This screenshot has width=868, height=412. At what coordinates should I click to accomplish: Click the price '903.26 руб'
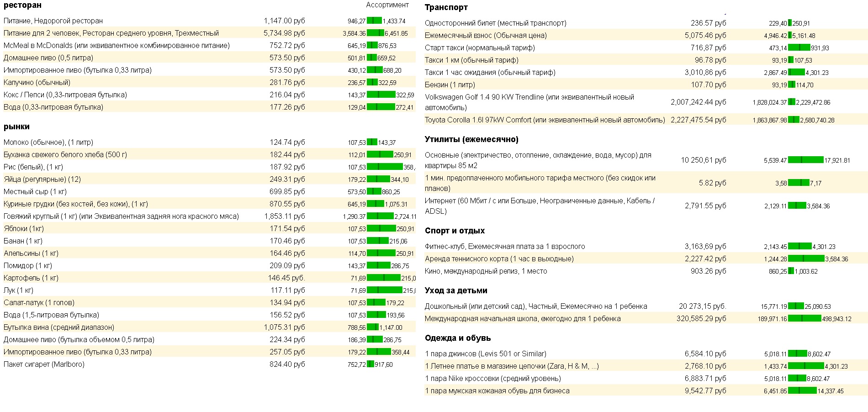coord(708,271)
